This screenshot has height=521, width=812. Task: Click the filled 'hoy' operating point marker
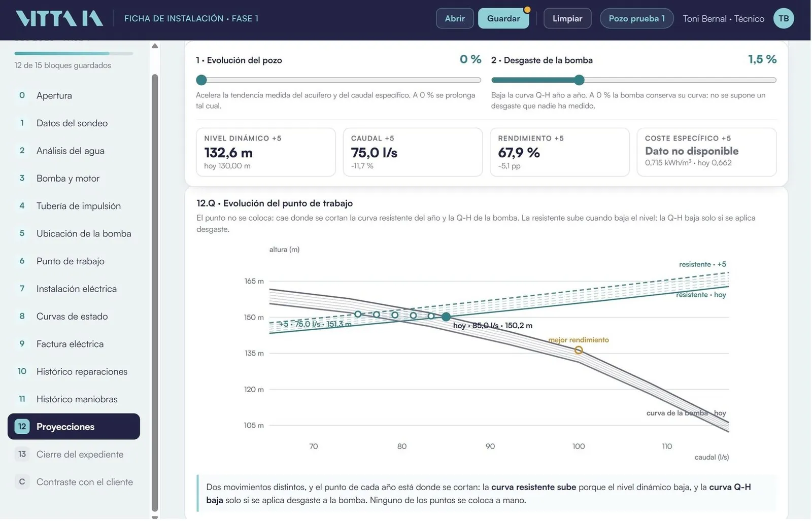[x=446, y=317]
